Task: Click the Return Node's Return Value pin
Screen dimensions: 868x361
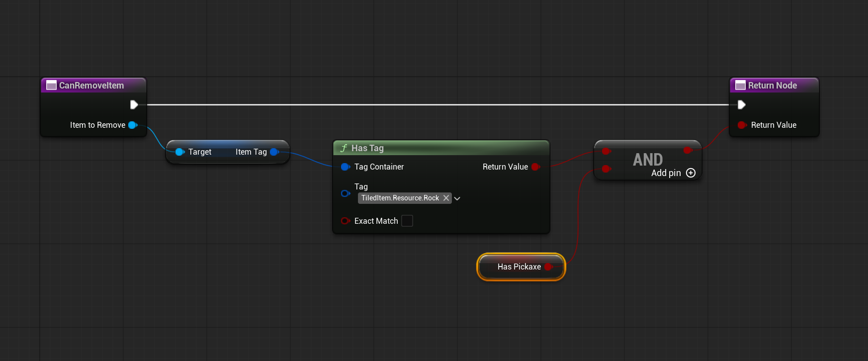Action: pyautogui.click(x=742, y=125)
